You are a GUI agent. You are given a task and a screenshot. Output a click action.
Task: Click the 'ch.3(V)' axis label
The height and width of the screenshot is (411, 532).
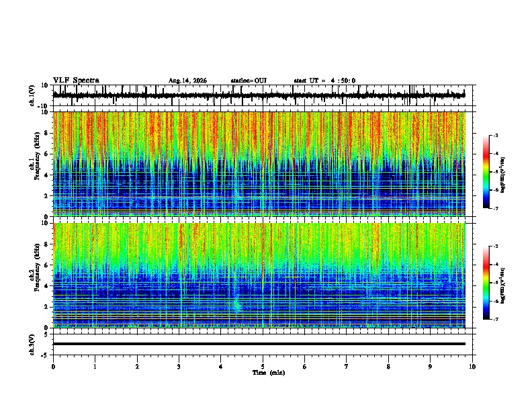pyautogui.click(x=32, y=345)
